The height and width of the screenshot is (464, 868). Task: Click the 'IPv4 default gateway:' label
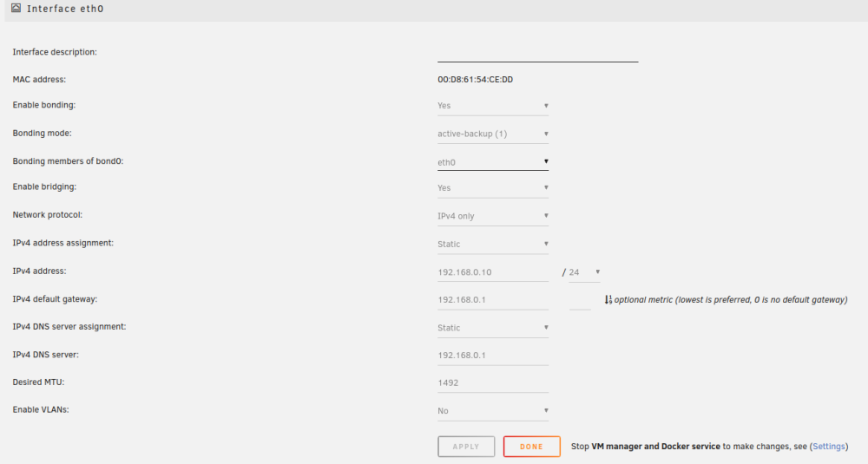(55, 299)
